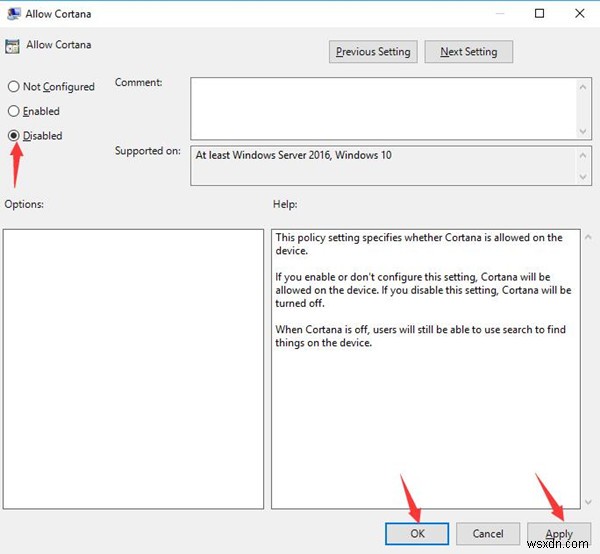Click the 'Help:' label
Image resolution: width=600 pixels, height=554 pixels.
point(285,204)
